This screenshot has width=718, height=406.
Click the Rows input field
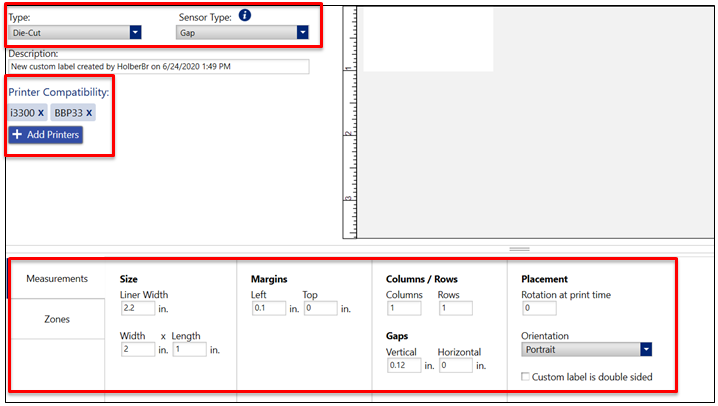456,308
